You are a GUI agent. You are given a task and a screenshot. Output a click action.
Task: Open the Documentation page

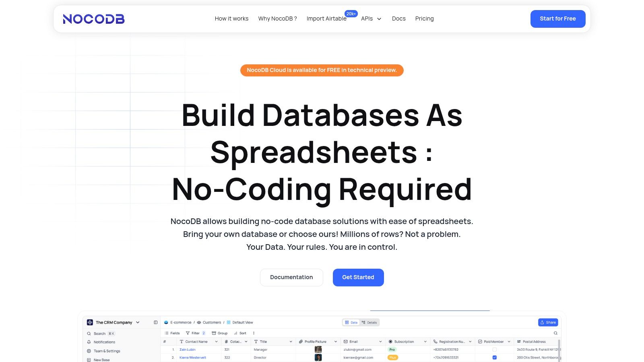point(291,277)
